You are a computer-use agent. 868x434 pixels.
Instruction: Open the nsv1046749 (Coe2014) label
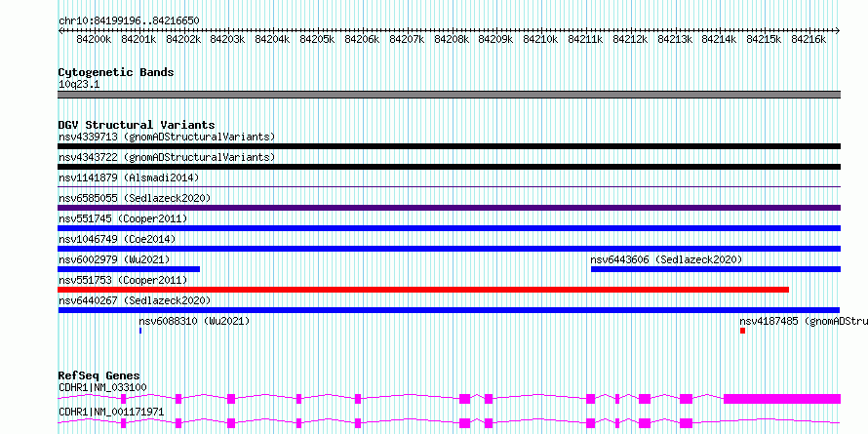pos(117,239)
